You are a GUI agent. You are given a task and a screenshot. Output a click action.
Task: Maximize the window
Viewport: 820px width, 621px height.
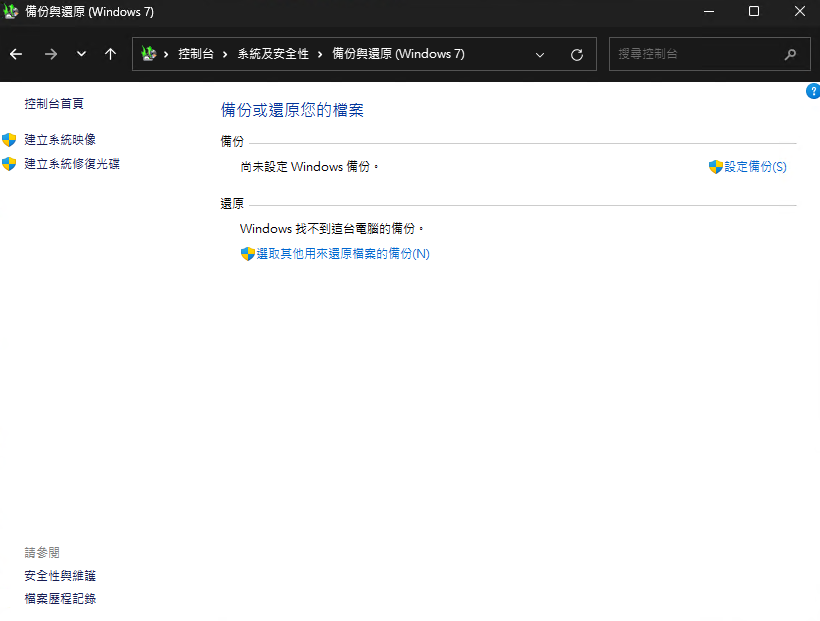pos(754,12)
